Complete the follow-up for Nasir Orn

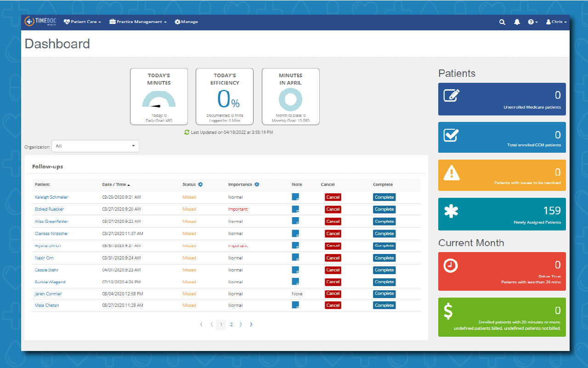pos(384,258)
